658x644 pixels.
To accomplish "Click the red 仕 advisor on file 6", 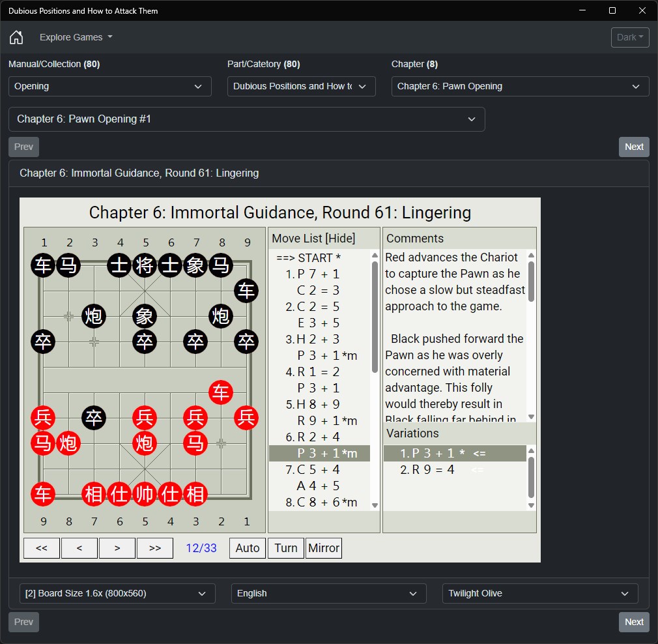I will [x=120, y=494].
